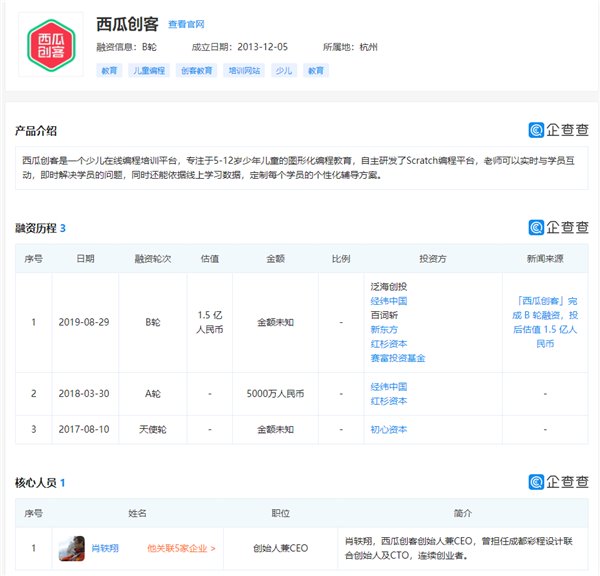Image resolution: width=600 pixels, height=576 pixels.
Task: Click the date 2018-03-30 cell
Action: (84, 393)
